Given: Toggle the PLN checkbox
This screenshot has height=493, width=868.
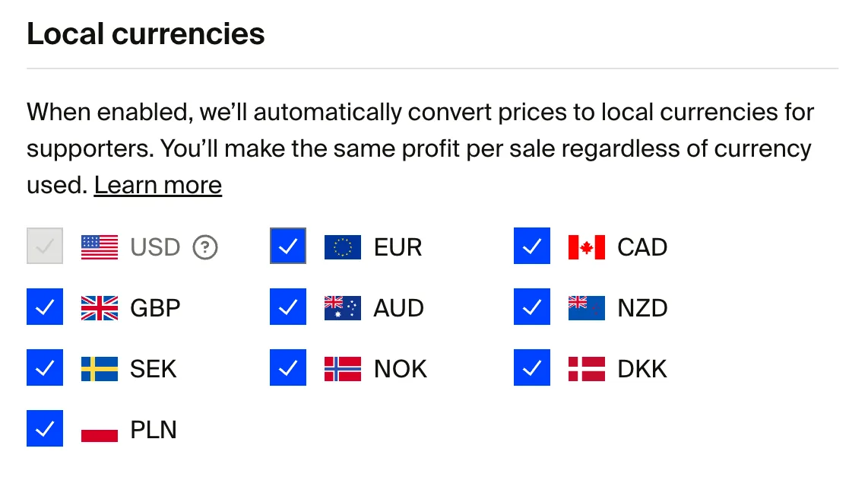Looking at the screenshot, I should pos(45,428).
